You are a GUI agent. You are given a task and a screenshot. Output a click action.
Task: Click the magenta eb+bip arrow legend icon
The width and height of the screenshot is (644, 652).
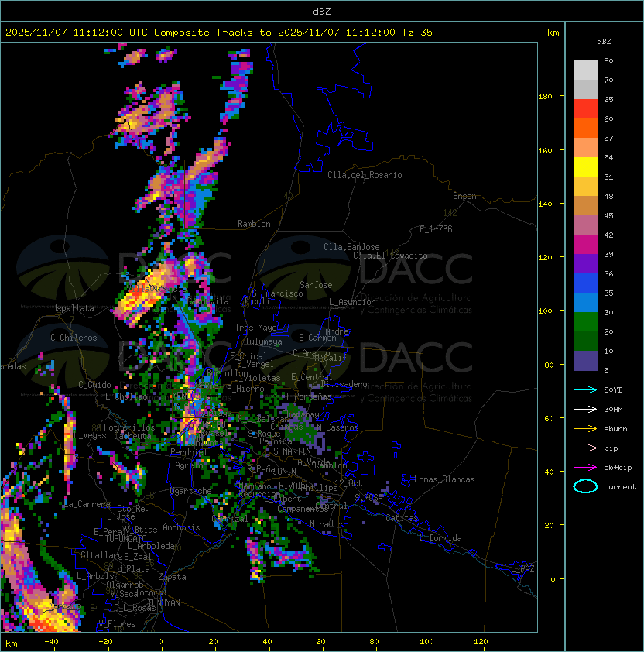point(585,468)
